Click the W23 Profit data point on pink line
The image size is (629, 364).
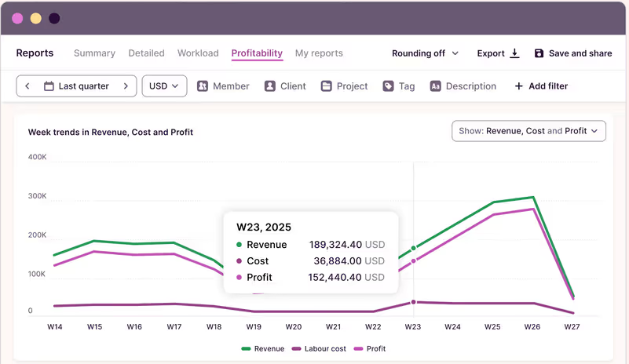pyautogui.click(x=414, y=261)
